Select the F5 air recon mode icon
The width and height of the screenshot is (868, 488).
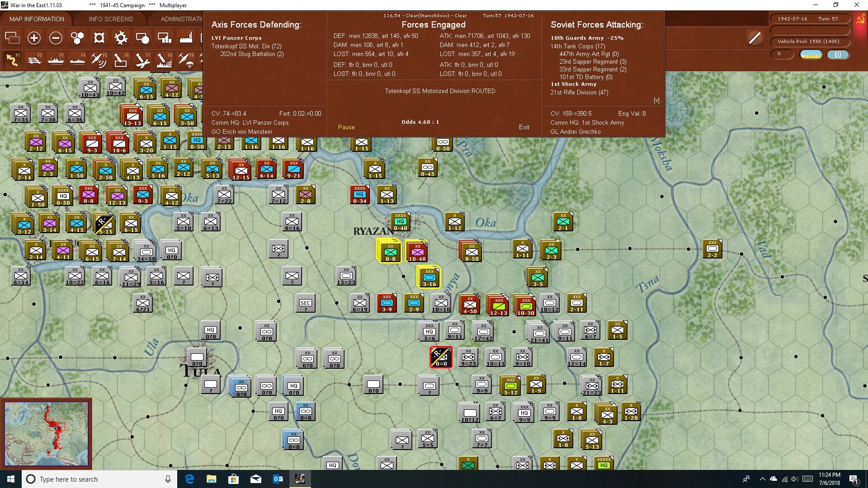[99, 60]
